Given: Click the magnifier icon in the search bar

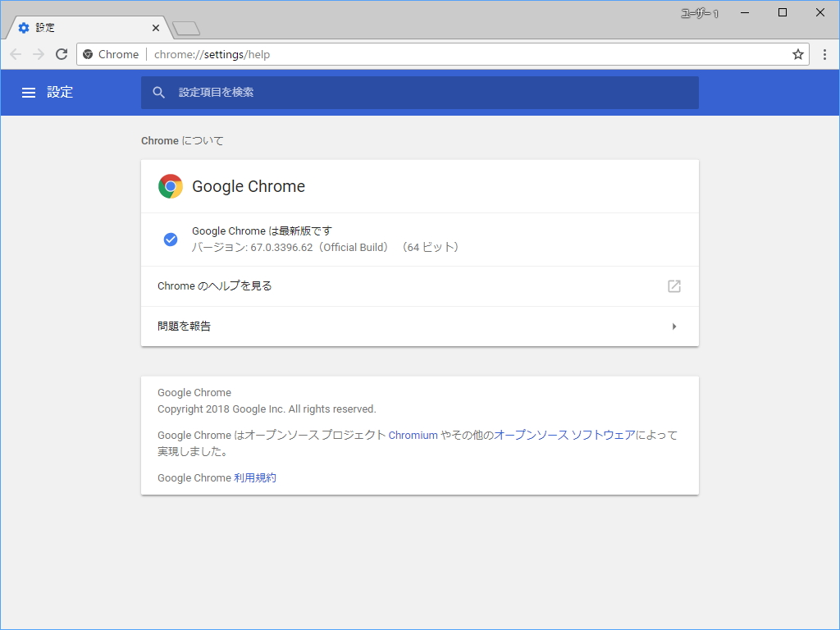Looking at the screenshot, I should (159, 93).
